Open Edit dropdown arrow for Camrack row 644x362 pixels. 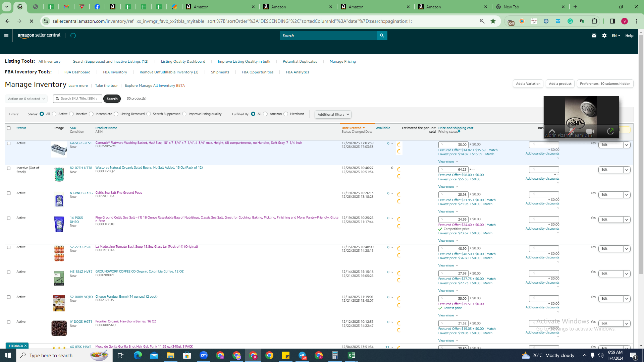[x=627, y=145]
